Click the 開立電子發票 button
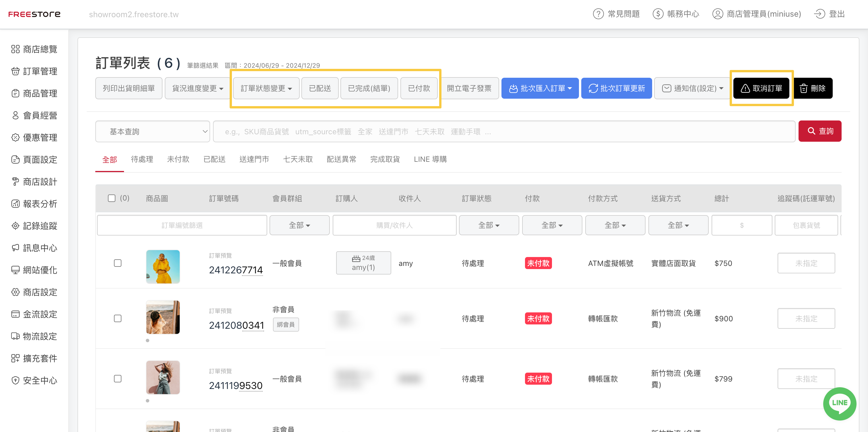The image size is (868, 432). point(469,88)
